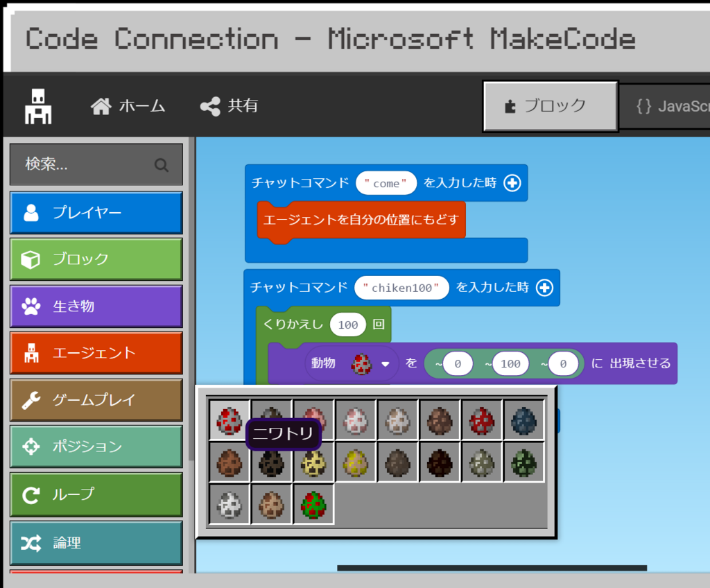Pick the green egg with red spots

313,504
